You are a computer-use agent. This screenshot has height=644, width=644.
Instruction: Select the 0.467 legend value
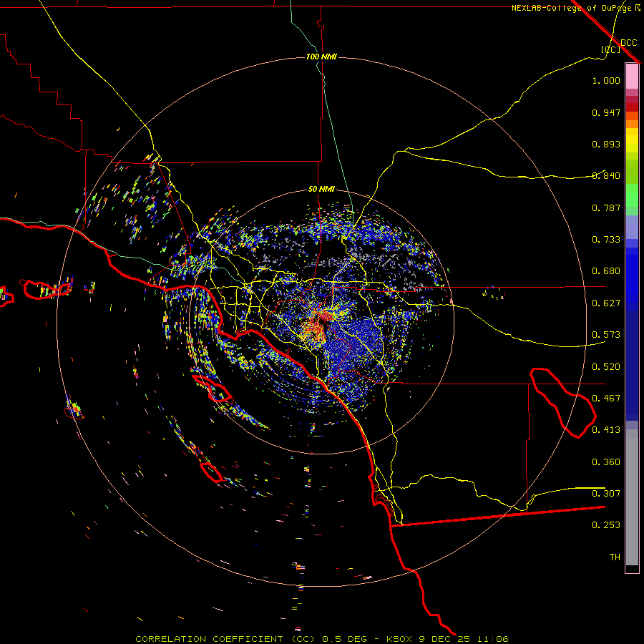coord(606,399)
